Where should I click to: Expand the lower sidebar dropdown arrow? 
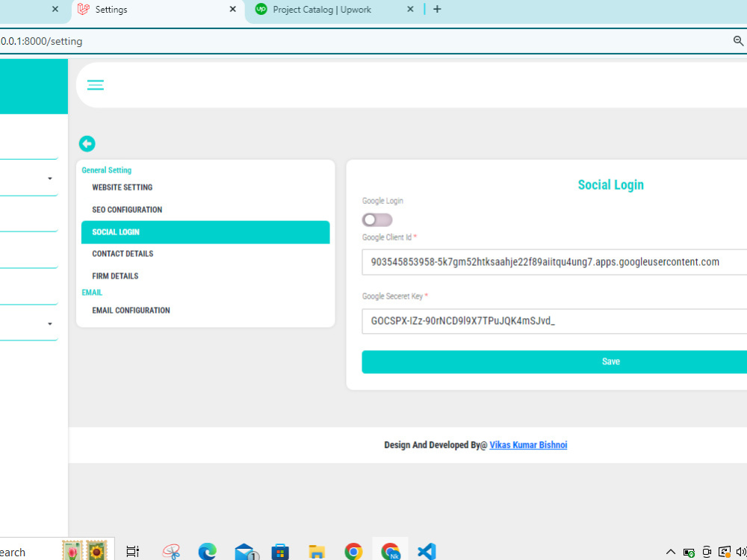pyautogui.click(x=50, y=324)
